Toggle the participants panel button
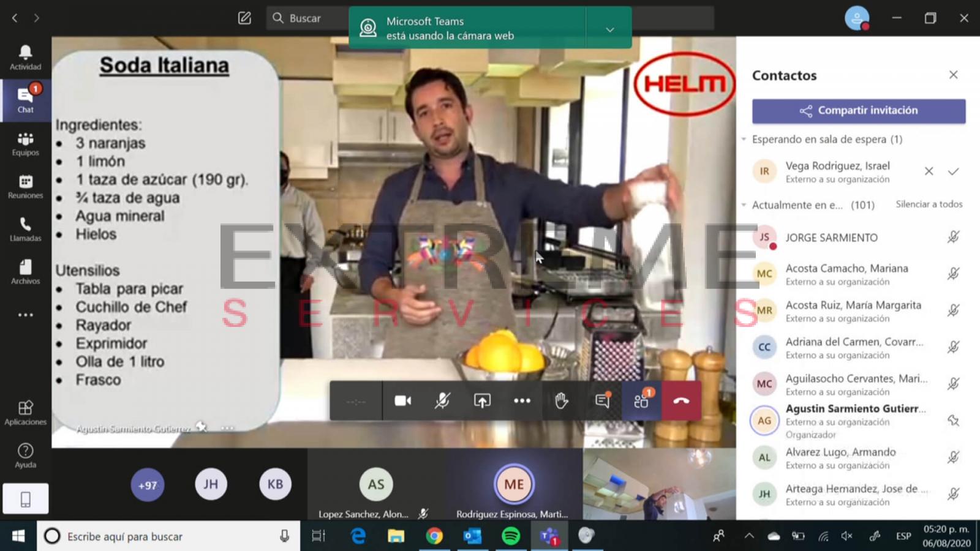Viewport: 980px width, 551px height. [x=641, y=401]
